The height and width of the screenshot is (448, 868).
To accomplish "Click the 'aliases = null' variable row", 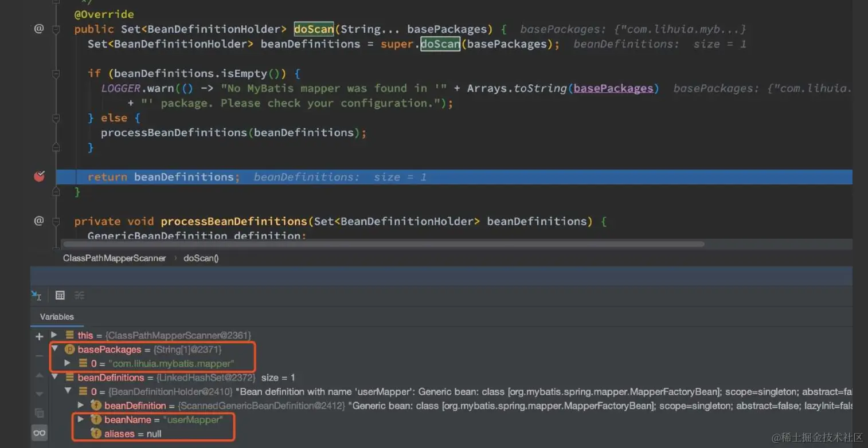I will click(132, 434).
